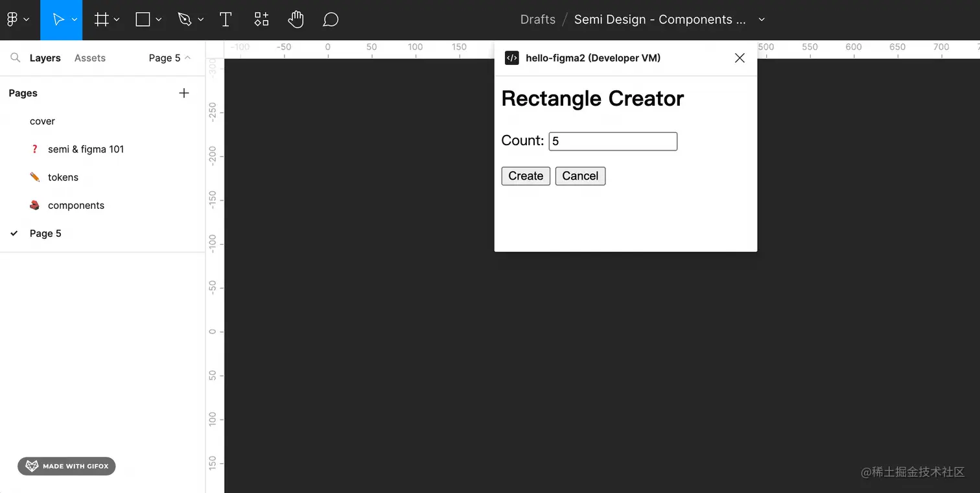Select the Rectangle shape tool
This screenshot has width=980, height=493.
click(143, 19)
